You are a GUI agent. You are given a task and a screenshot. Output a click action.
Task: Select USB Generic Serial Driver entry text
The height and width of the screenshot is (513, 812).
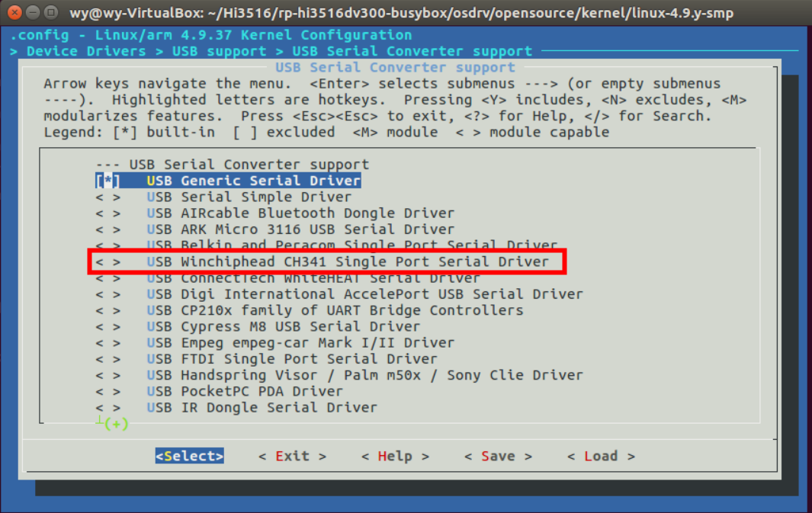coord(254,181)
